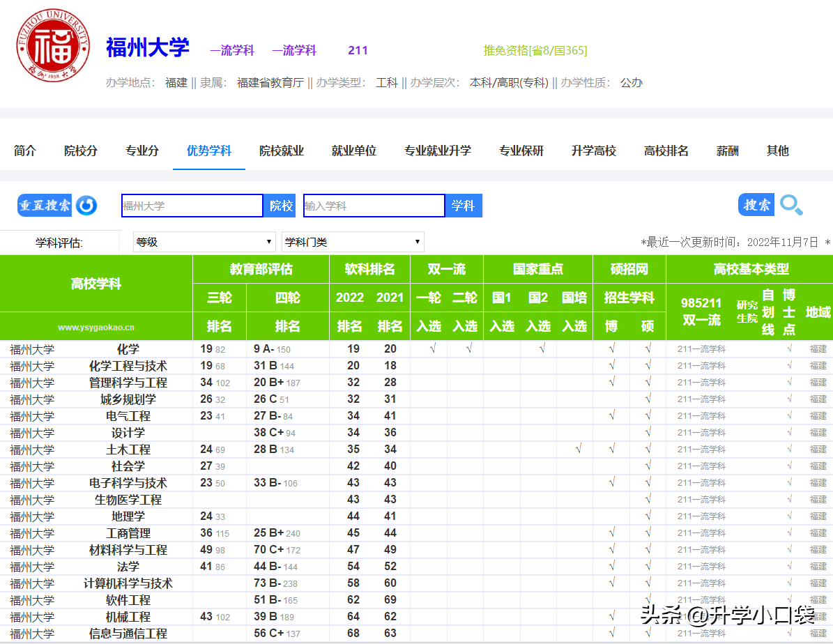Click the 化学工程与技术 subject row
This screenshot has width=833, height=644.
click(x=417, y=366)
